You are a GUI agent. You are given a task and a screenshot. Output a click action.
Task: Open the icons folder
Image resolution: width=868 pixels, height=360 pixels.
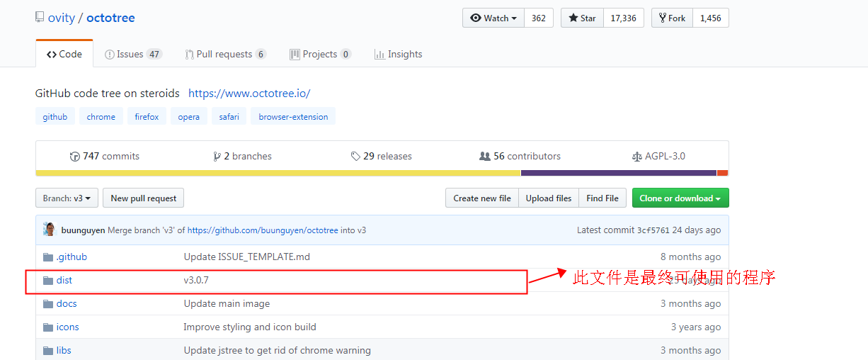[x=68, y=327]
